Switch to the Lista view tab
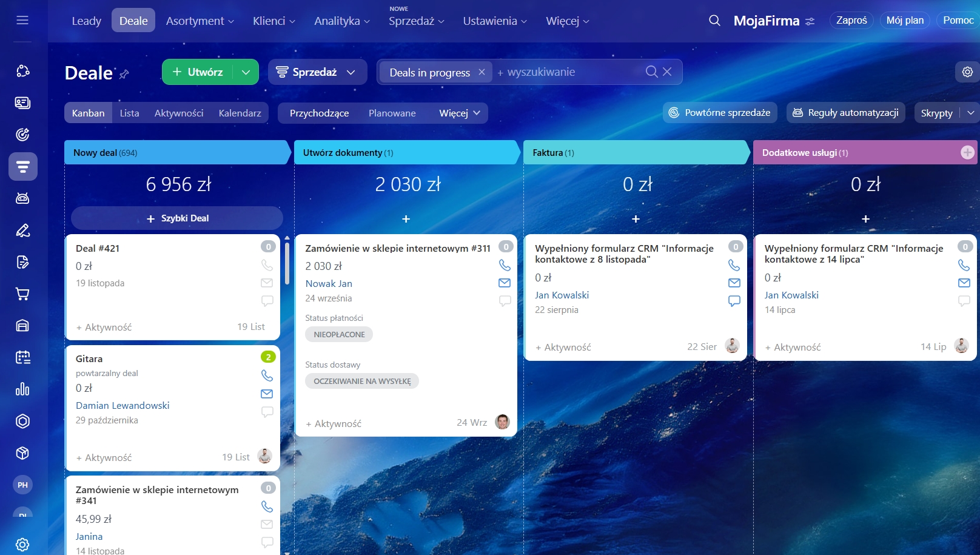This screenshot has width=980, height=555. click(129, 113)
